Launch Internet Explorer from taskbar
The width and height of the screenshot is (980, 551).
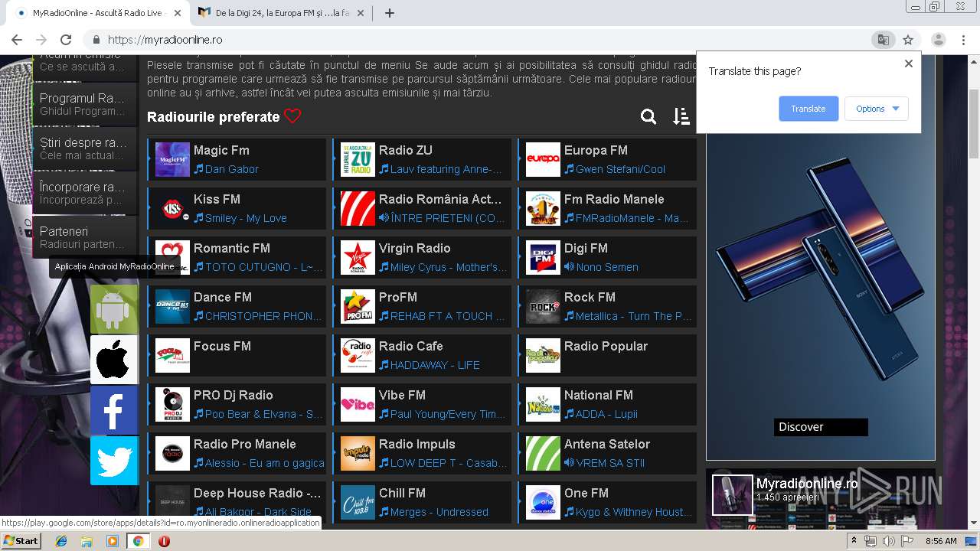click(x=61, y=541)
